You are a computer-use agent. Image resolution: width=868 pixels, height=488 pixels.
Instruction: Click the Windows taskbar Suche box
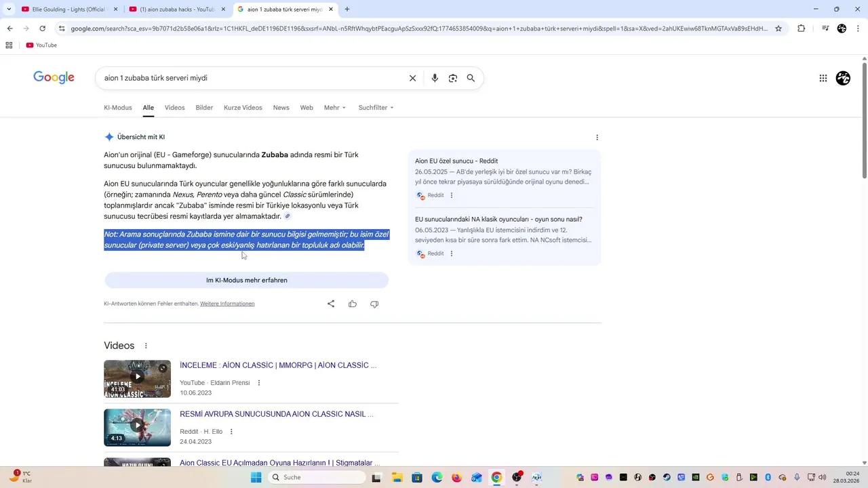[317, 477]
